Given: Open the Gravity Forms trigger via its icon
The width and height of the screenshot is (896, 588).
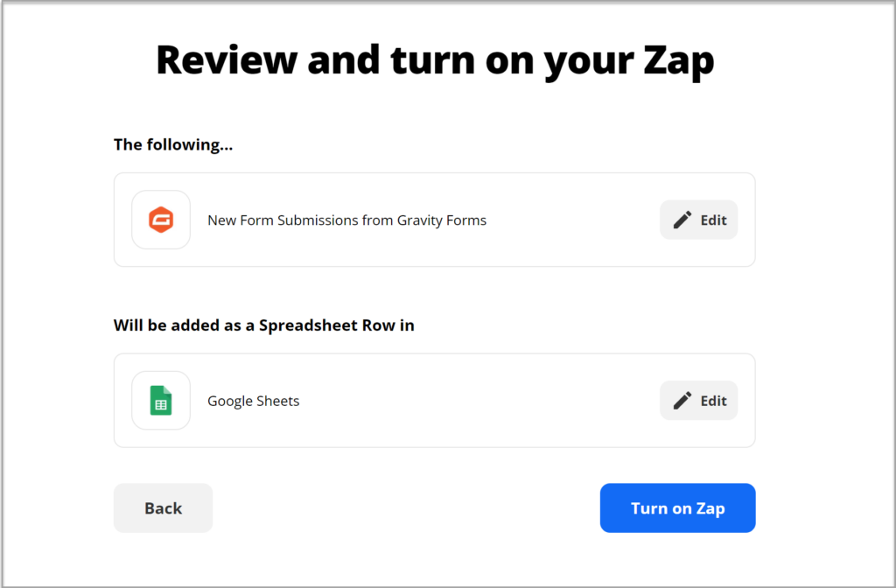Looking at the screenshot, I should (161, 220).
